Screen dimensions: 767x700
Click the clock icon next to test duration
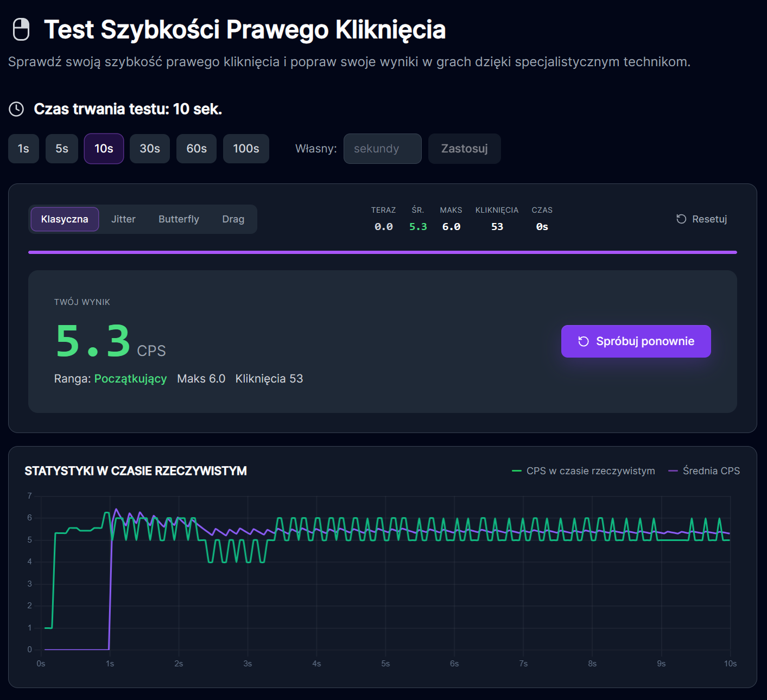(x=16, y=109)
